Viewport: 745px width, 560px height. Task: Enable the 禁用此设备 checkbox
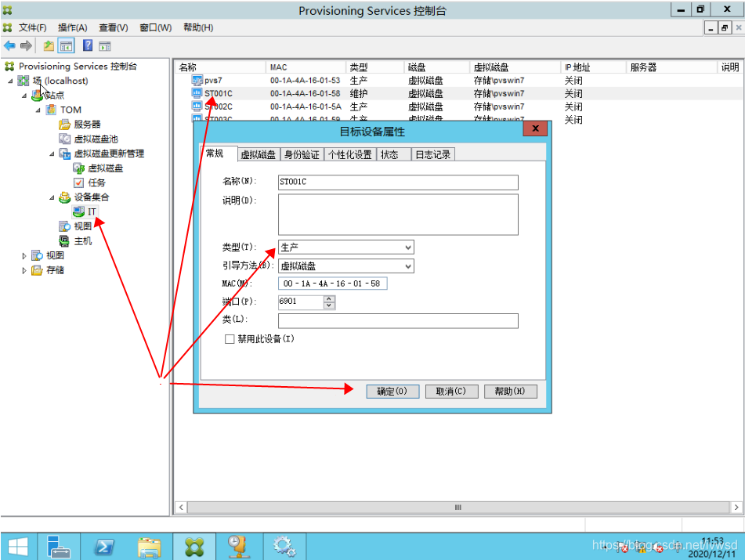[230, 339]
